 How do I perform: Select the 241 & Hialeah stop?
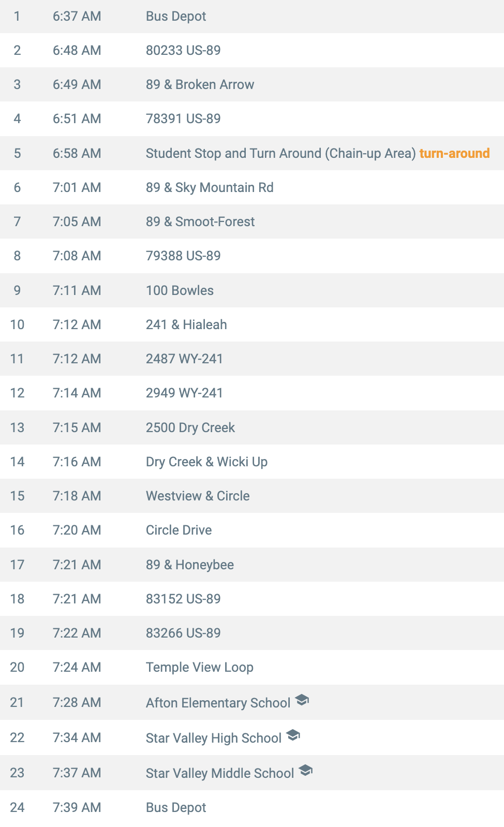(x=252, y=324)
